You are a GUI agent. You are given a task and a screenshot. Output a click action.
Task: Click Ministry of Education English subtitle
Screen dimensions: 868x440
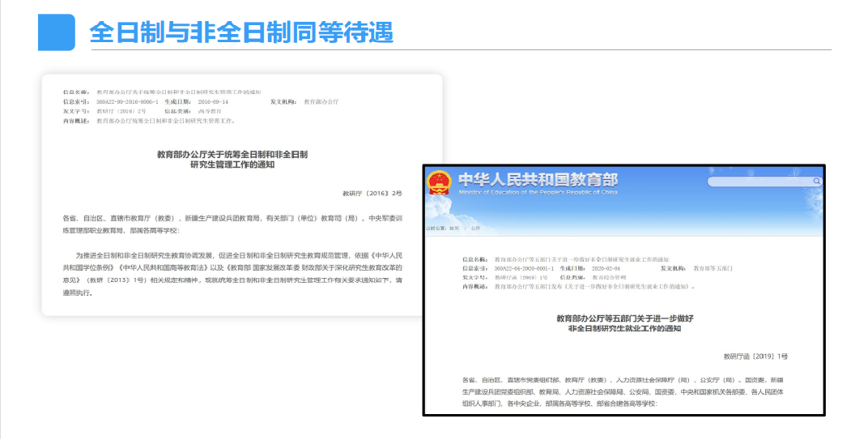pos(538,192)
